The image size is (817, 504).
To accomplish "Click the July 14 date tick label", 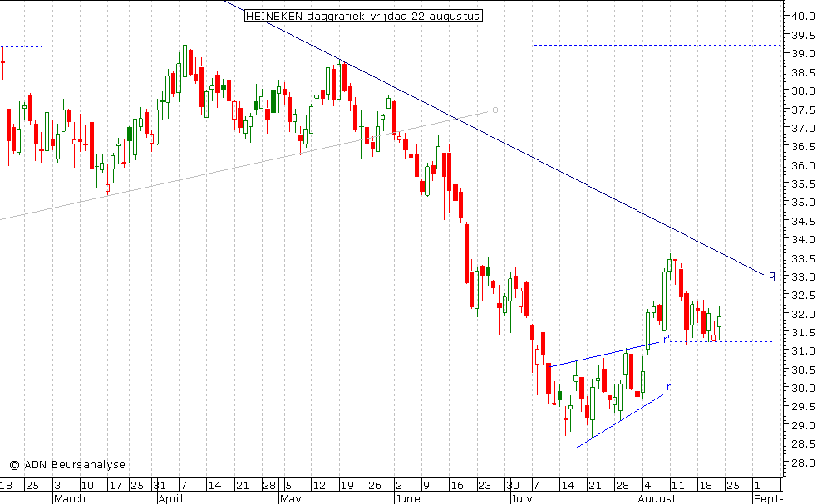I will pyautogui.click(x=568, y=486).
